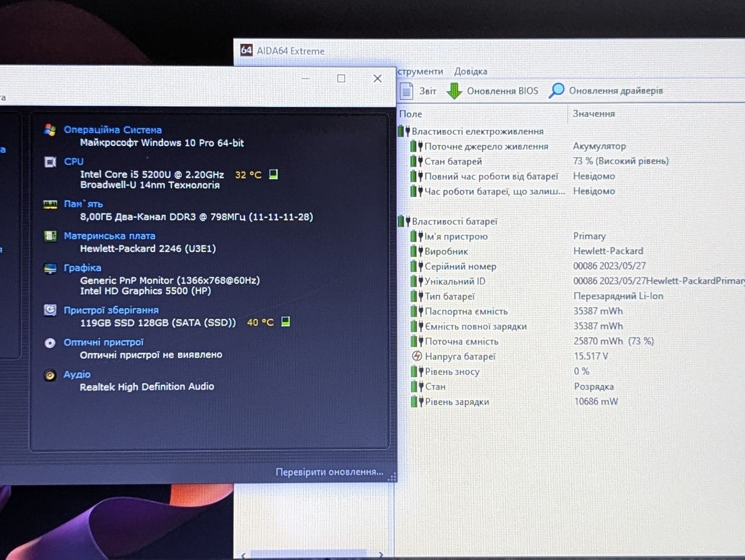This screenshot has height=560, width=745.
Task: Maximize the Speccy window
Action: click(x=342, y=79)
